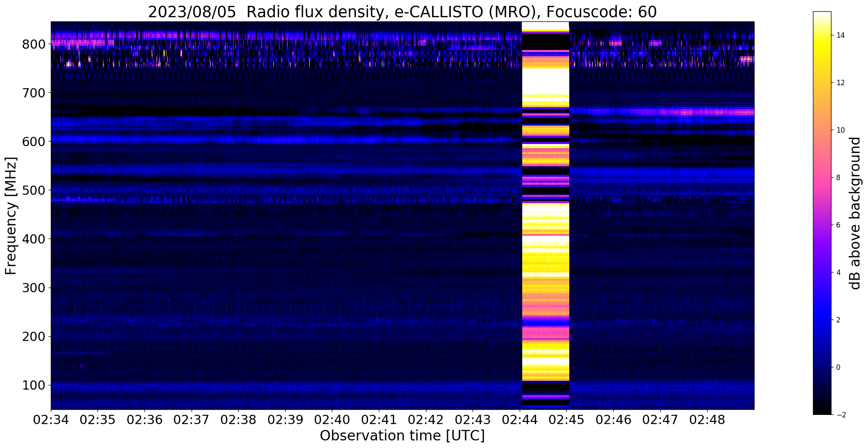Click the colorbar tick label 10
The width and height of the screenshot is (868, 448).
(841, 130)
